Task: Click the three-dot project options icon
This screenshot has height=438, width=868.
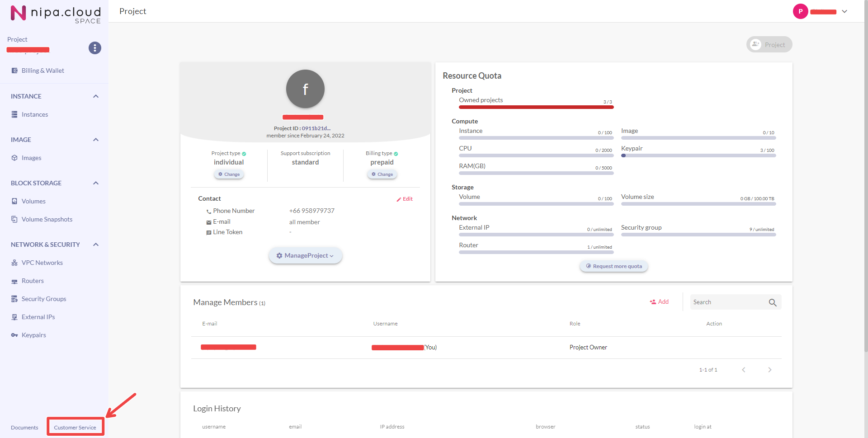Action: [x=94, y=48]
